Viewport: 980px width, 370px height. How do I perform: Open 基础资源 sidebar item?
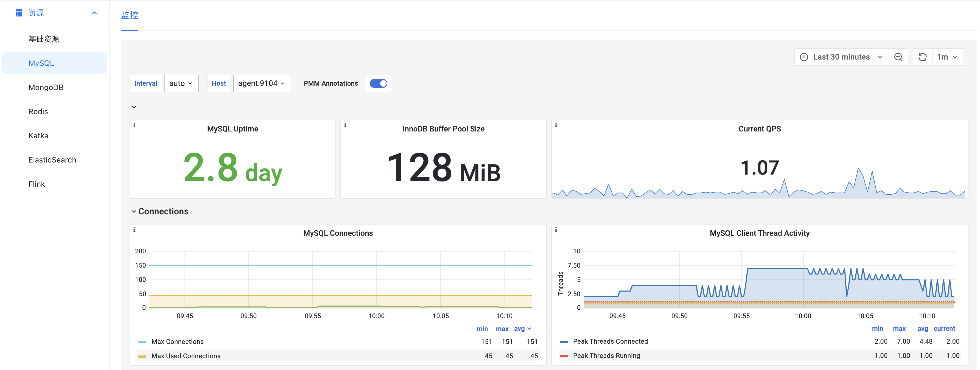44,39
